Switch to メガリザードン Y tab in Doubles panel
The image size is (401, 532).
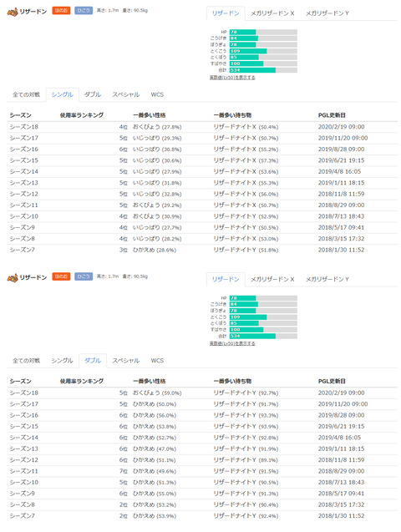(x=327, y=279)
